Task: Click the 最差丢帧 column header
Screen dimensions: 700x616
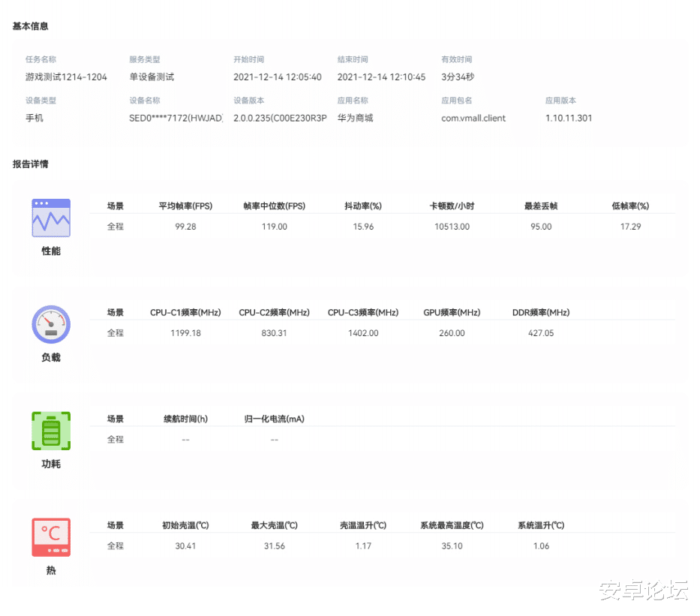Action: pos(541,206)
